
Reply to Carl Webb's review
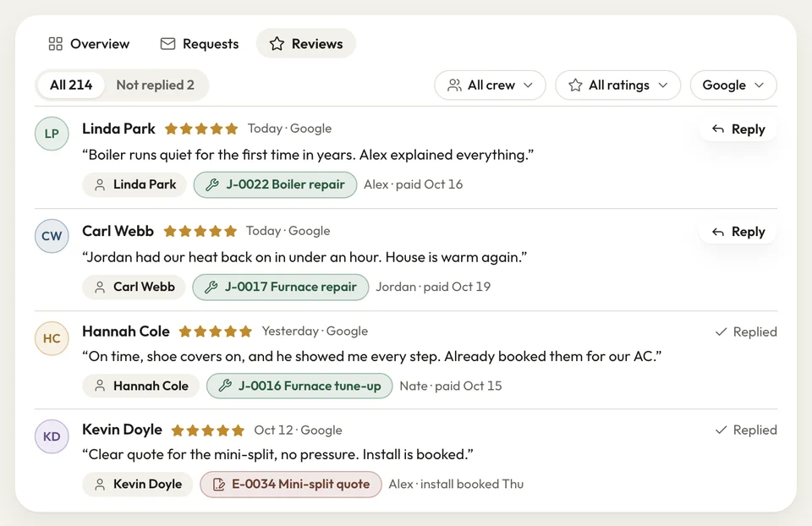click(x=738, y=232)
